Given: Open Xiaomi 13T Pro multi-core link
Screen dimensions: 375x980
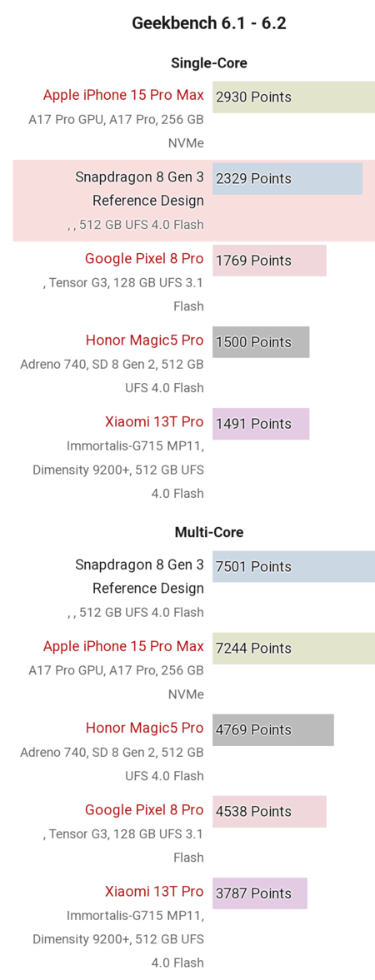Looking at the screenshot, I should tap(155, 891).
